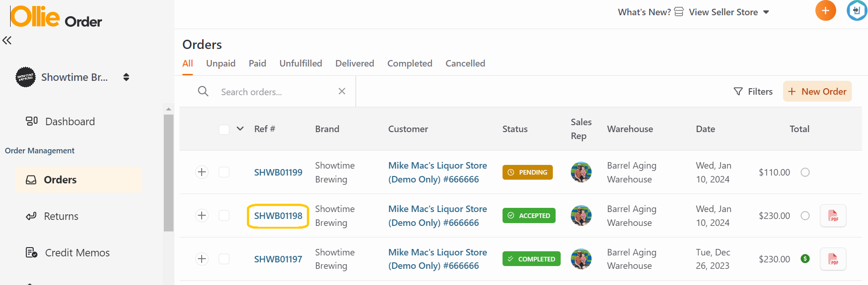Click the store icon beside View Seller Store
The width and height of the screenshot is (868, 285).
coord(679,12)
